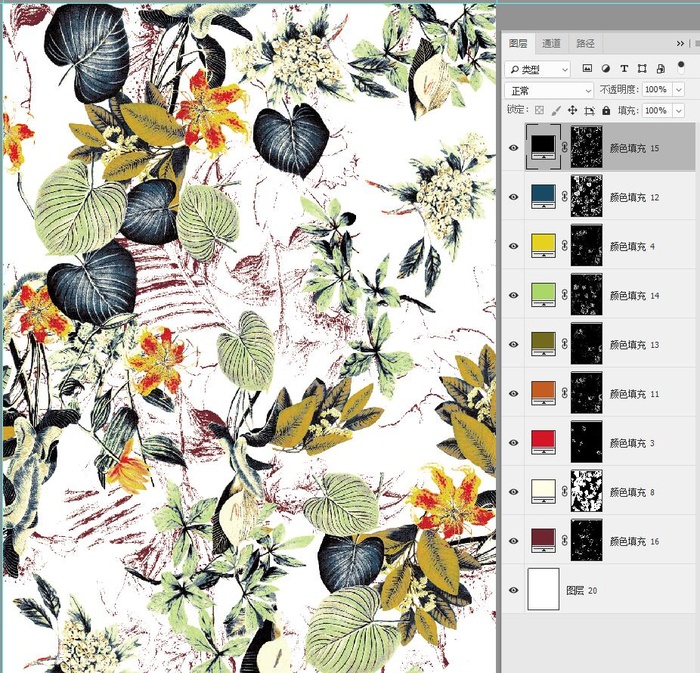The height and width of the screenshot is (673, 700).
Task: Hide the 颜色填充 16 layer
Action: point(514,540)
